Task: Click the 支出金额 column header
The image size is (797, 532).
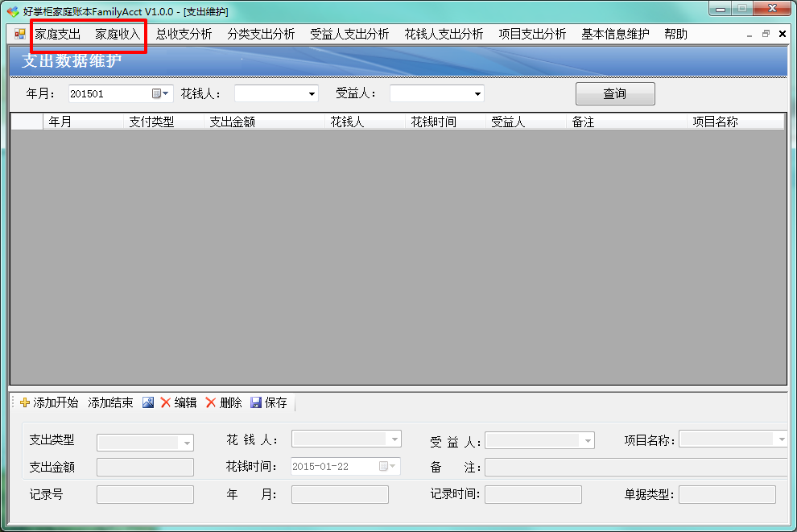Action: coord(264,122)
